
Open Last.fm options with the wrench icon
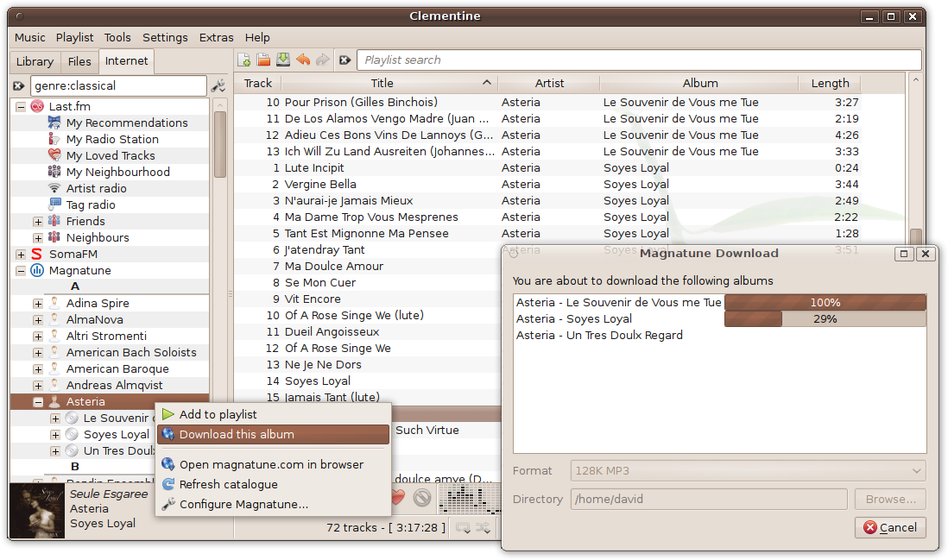pyautogui.click(x=218, y=85)
